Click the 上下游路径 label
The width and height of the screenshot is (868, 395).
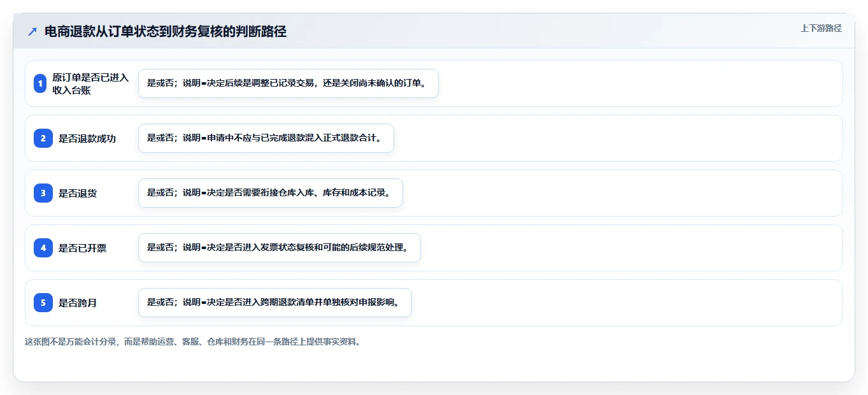tap(821, 28)
